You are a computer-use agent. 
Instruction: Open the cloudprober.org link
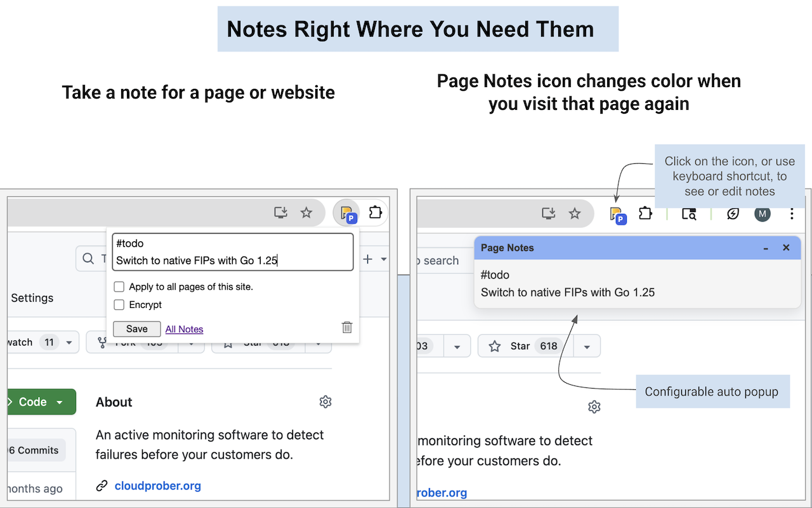(157, 486)
